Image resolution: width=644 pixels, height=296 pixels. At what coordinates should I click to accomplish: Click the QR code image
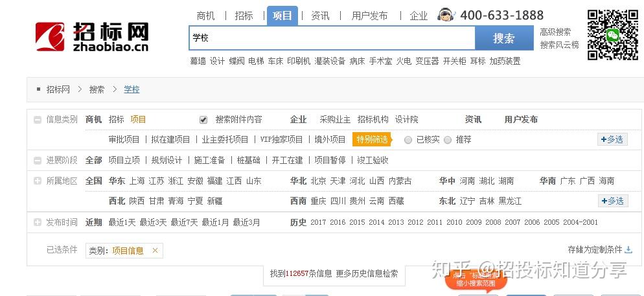pos(613,34)
